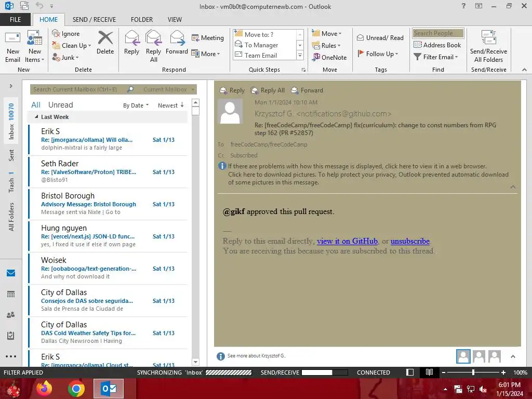Switch to the SEND / RECEIVE tab
The height and width of the screenshot is (399, 532).
click(95, 20)
